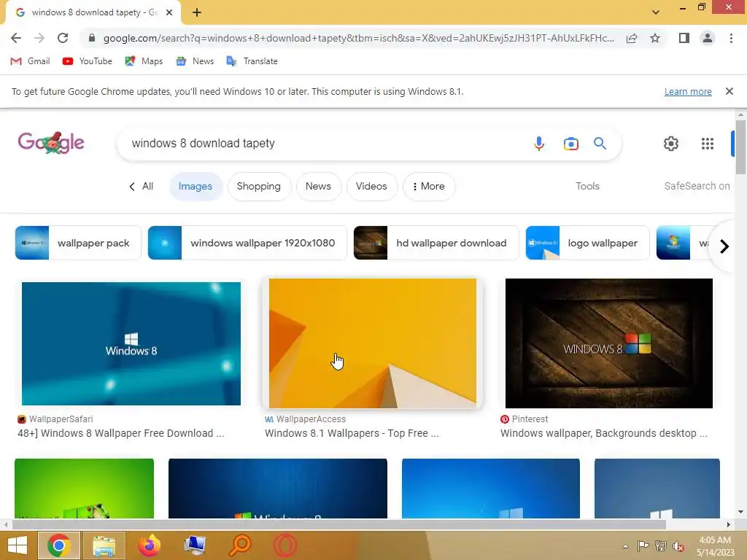Open the tab search dropdown arrow
The width and height of the screenshot is (747, 560).
click(x=656, y=12)
